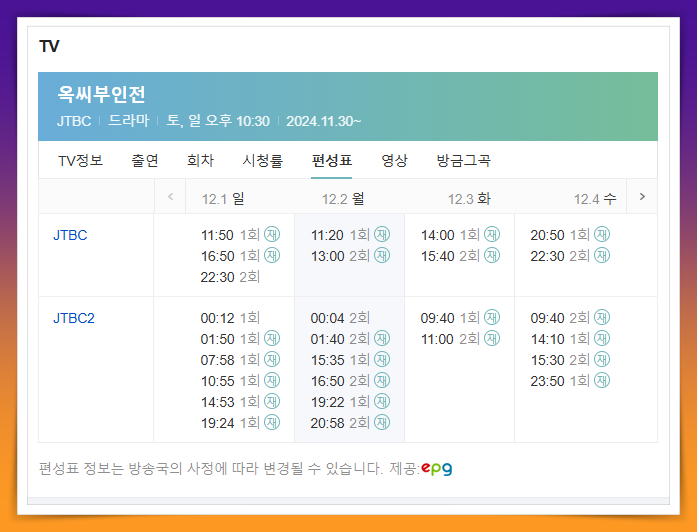
Task: Click rerun icon beside JTBC2 19:22 1회
Action: pos(382,401)
